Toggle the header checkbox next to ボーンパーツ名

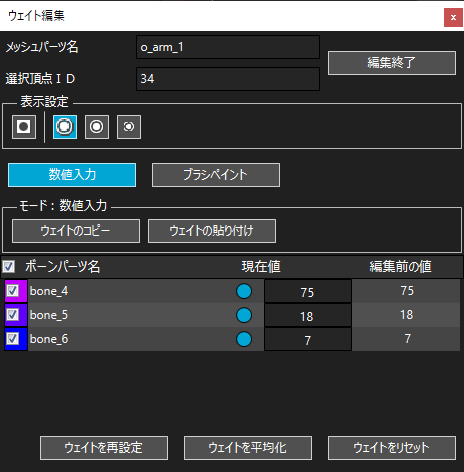click(9, 266)
